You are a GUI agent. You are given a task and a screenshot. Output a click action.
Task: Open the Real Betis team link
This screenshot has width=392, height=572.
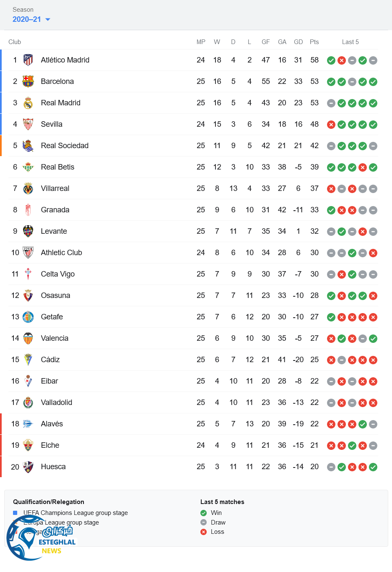[x=57, y=167]
